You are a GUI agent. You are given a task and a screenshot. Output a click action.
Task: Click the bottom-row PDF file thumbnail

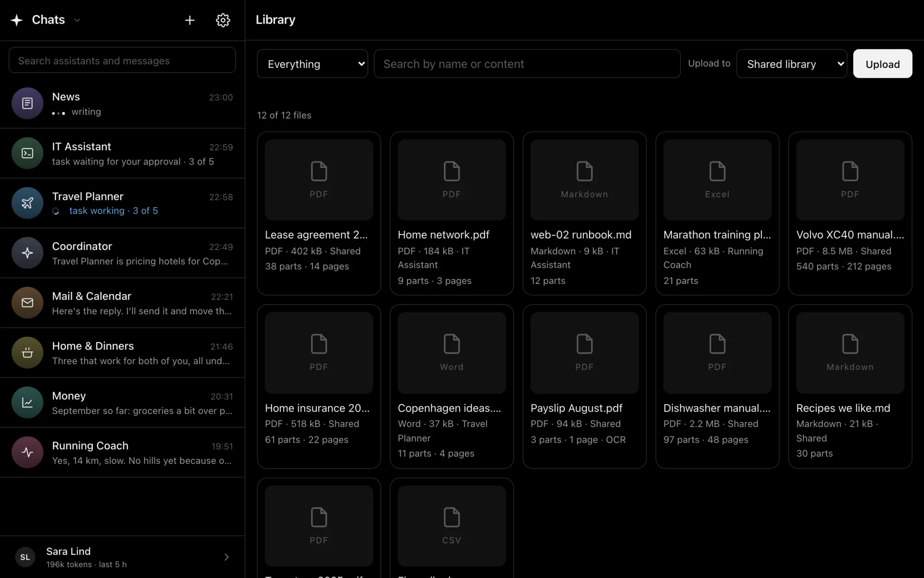pyautogui.click(x=319, y=526)
